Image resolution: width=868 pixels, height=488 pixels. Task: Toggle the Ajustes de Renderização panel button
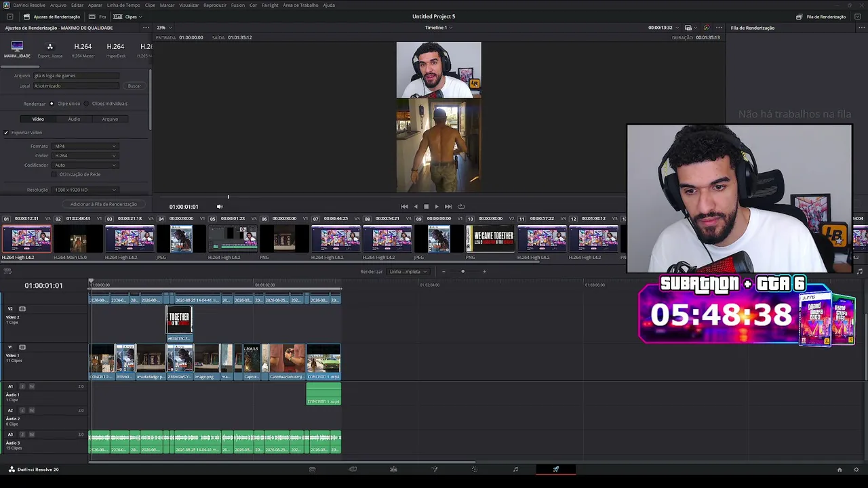(x=52, y=17)
